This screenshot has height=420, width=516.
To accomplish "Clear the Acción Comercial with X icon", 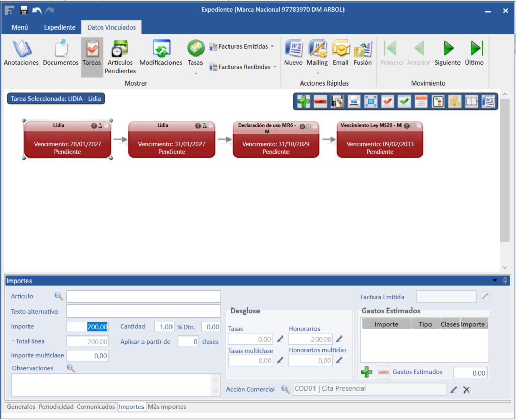I will pyautogui.click(x=466, y=389).
